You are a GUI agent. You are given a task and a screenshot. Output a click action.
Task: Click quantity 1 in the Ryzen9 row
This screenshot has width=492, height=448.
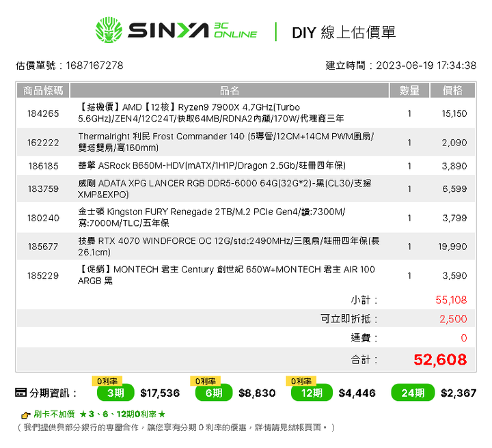click(x=409, y=113)
